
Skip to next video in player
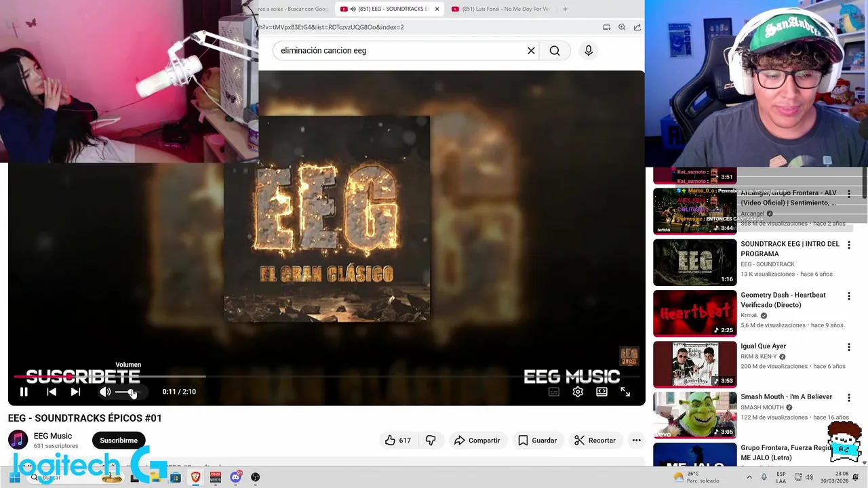point(75,392)
